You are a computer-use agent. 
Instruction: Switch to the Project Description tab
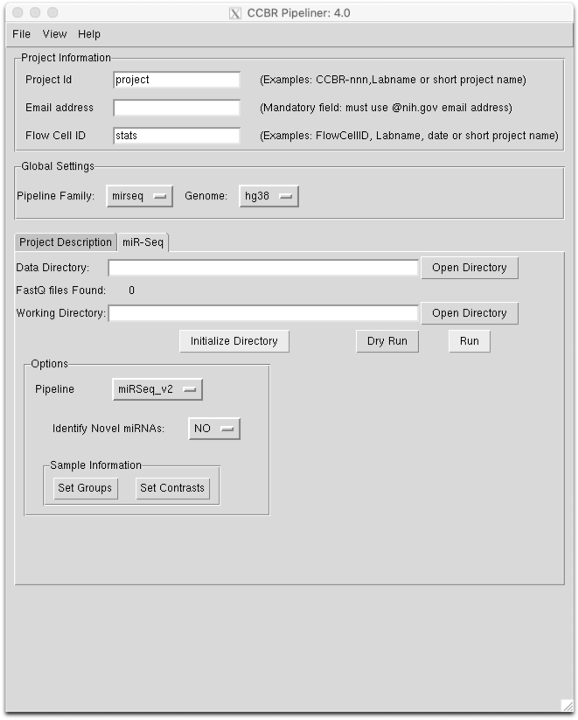pos(65,242)
